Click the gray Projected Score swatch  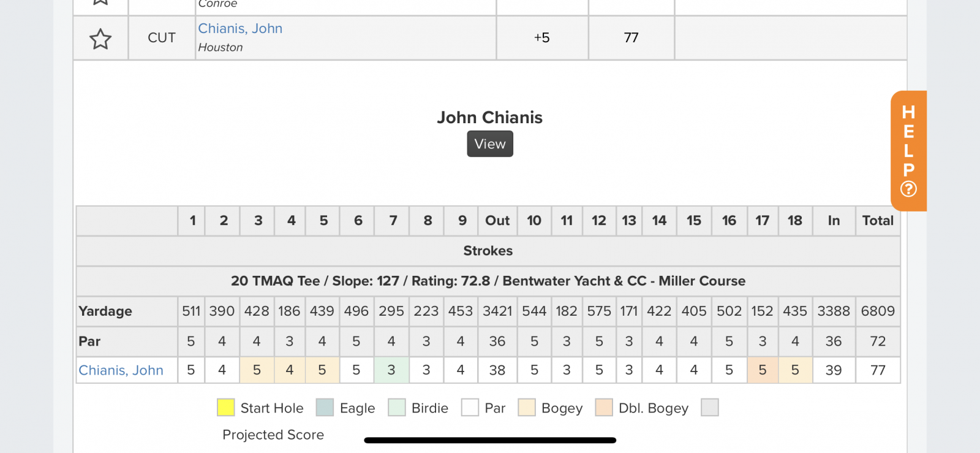coord(710,408)
